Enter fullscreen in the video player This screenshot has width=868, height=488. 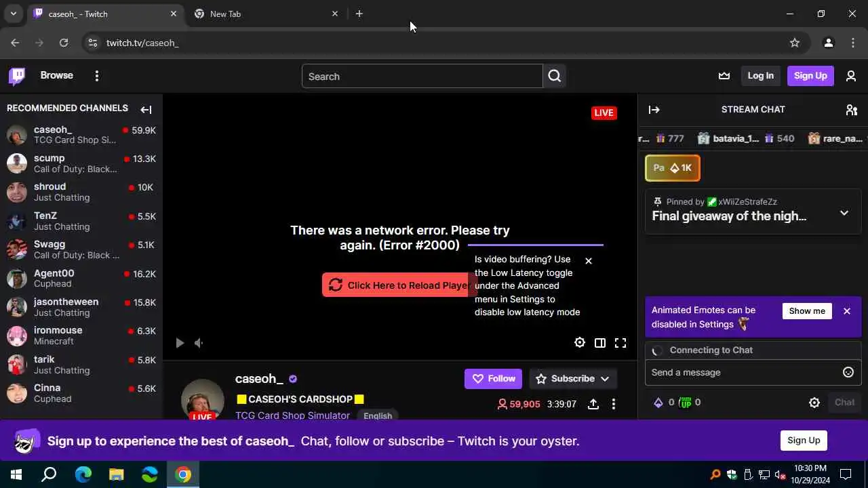620,342
